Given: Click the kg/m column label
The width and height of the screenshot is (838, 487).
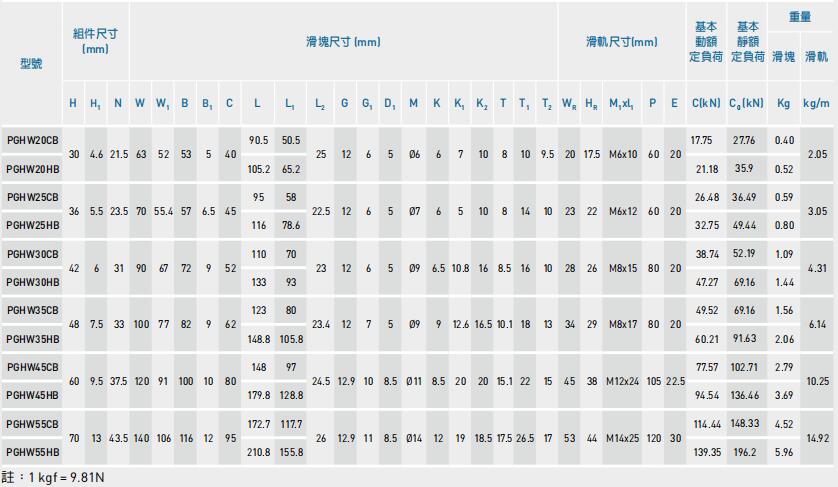Looking at the screenshot, I should 816,103.
